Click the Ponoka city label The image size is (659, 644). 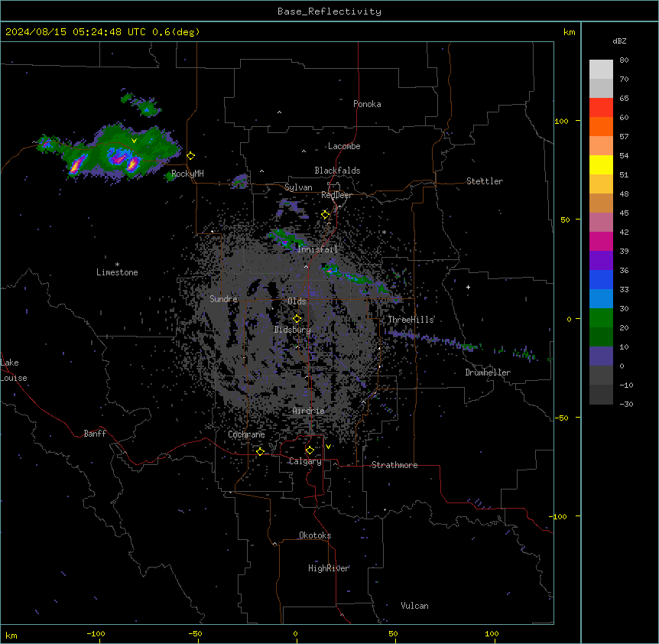(x=367, y=104)
